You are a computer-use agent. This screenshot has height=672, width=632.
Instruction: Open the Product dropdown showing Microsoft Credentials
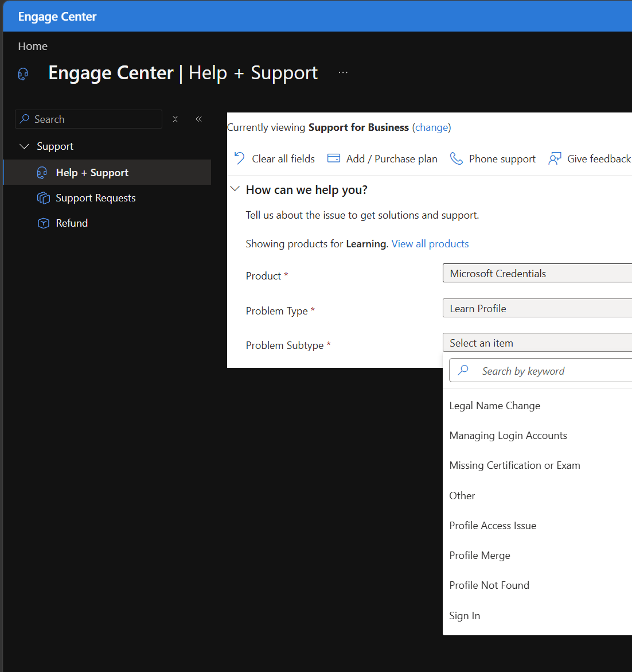537,273
